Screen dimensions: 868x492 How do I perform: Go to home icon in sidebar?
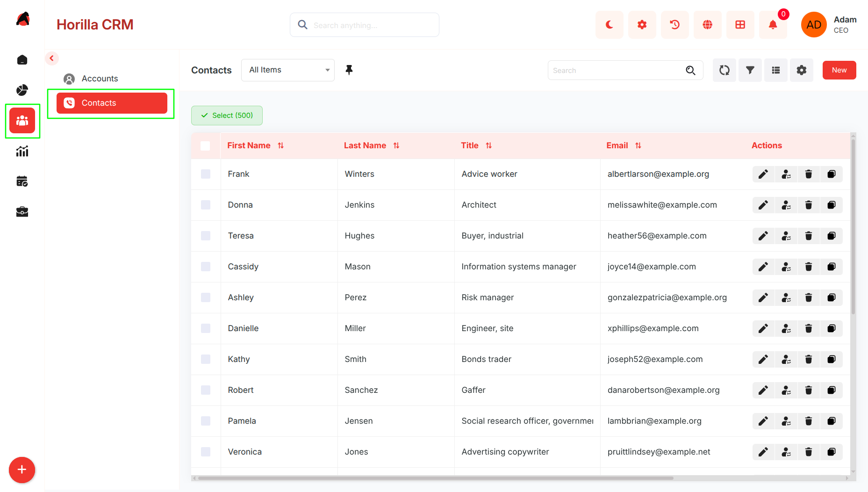tap(22, 60)
